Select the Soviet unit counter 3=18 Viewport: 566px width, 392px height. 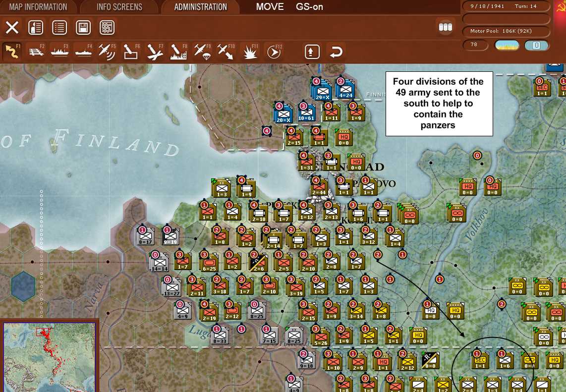click(220, 286)
